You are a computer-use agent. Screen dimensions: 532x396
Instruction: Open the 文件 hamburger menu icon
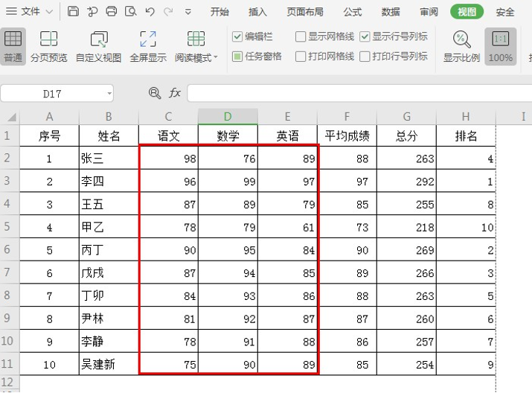tap(11, 11)
